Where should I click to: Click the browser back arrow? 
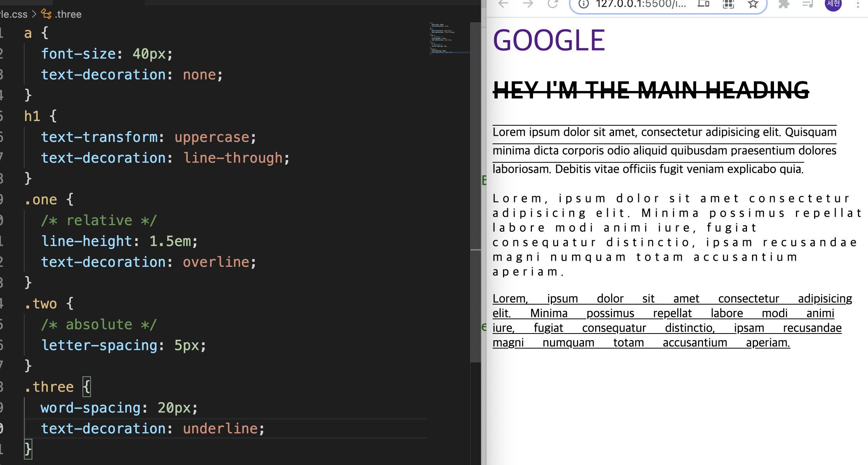click(503, 4)
